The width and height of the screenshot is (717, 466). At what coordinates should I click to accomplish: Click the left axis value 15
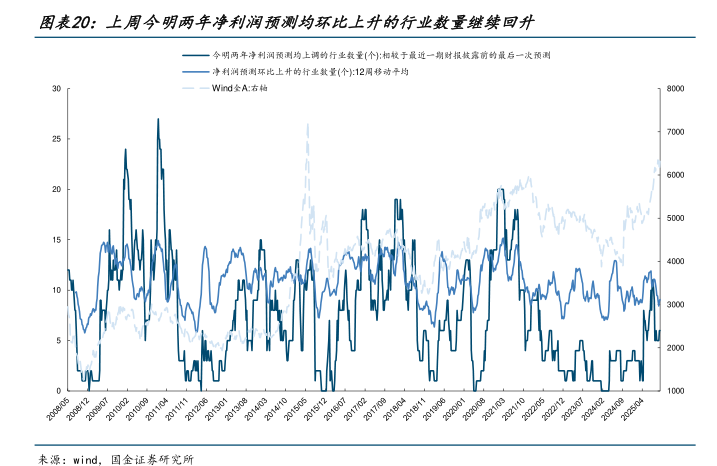56,240
